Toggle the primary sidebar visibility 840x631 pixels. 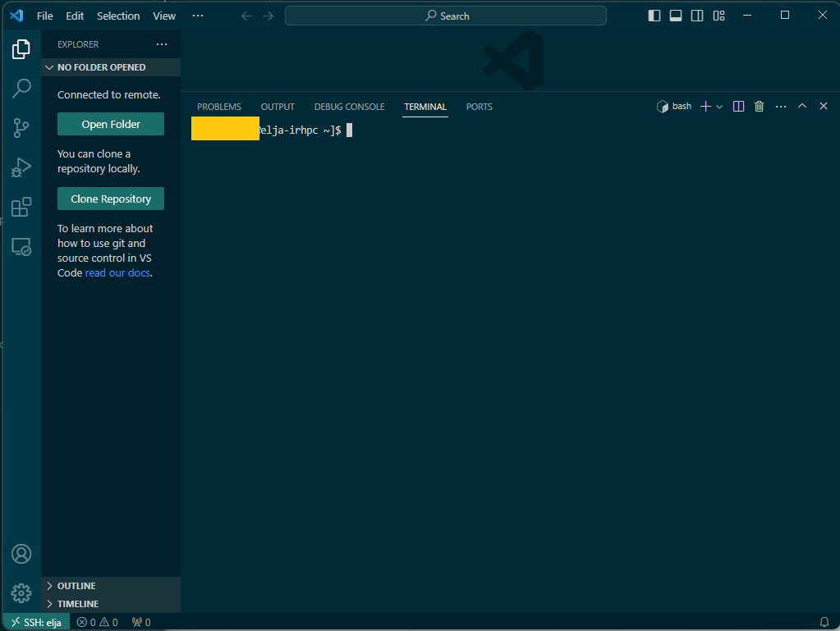pos(654,15)
